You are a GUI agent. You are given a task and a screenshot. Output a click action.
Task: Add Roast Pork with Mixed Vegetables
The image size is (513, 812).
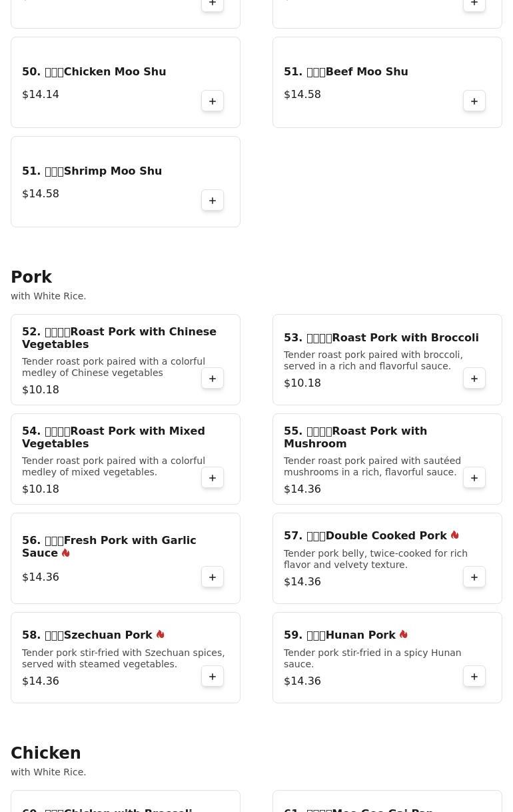point(213,478)
